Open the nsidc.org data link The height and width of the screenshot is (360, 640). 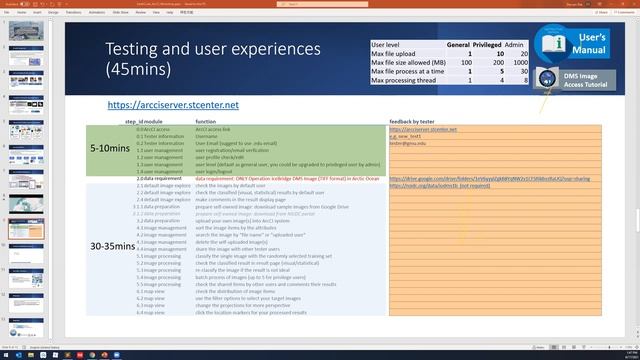[x=440, y=186]
